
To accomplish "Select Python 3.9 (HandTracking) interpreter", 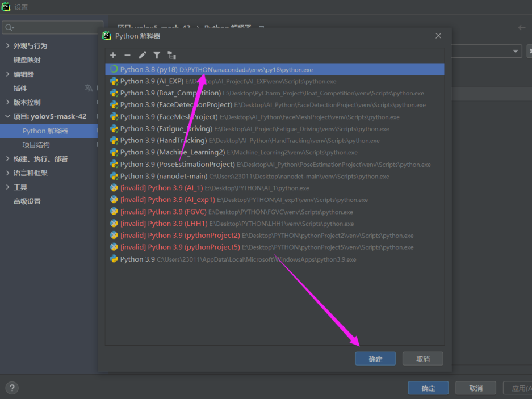I will 274,140.
